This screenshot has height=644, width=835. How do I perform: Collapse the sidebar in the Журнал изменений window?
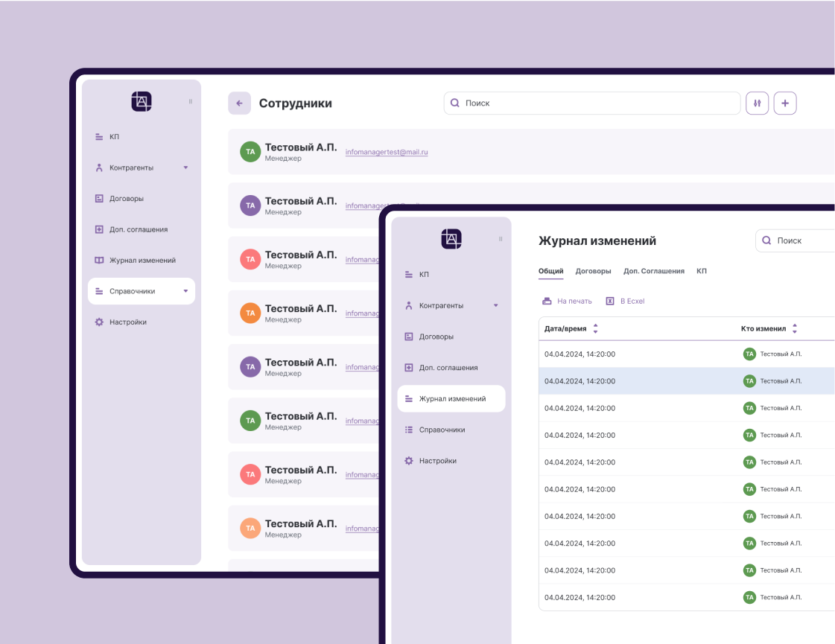point(501,239)
